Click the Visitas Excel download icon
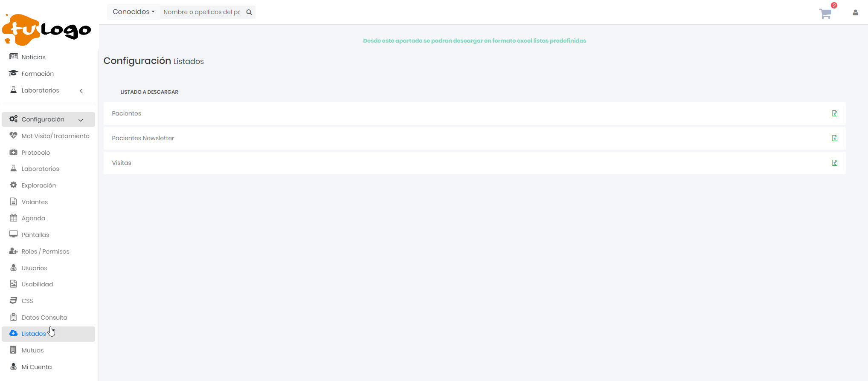 pos(834,163)
